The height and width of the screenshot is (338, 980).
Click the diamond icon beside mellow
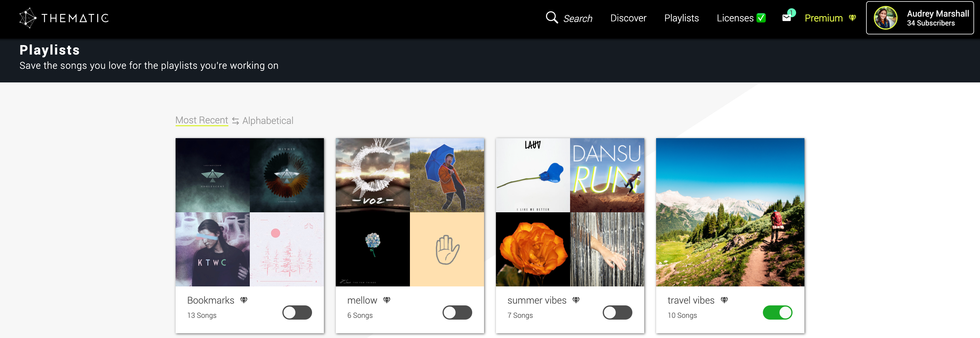pos(387,300)
